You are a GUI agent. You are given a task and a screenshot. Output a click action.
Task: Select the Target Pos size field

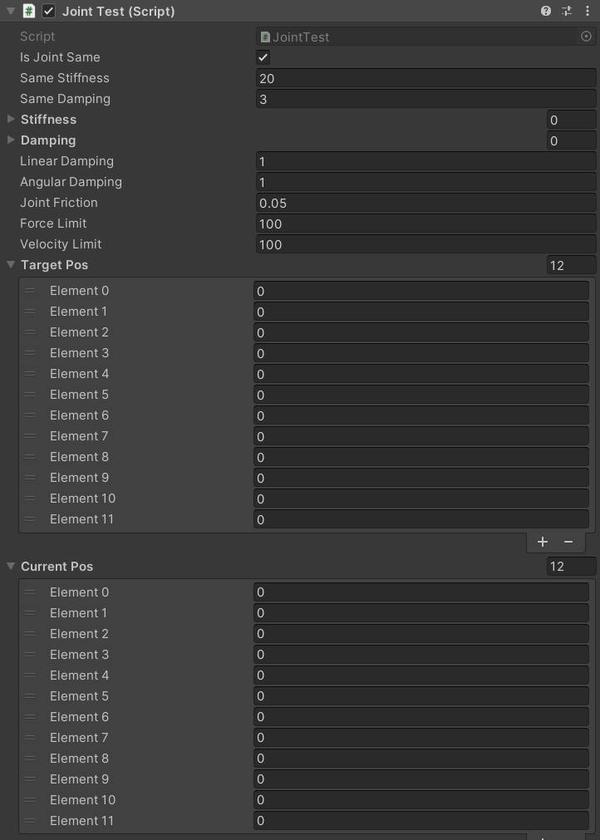point(570,265)
